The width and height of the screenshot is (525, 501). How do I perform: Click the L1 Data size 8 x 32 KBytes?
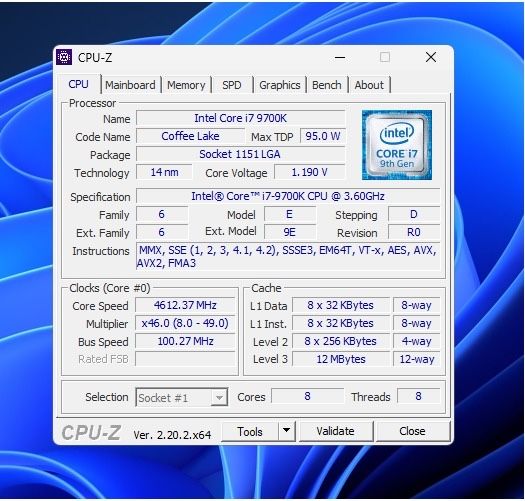(x=341, y=305)
